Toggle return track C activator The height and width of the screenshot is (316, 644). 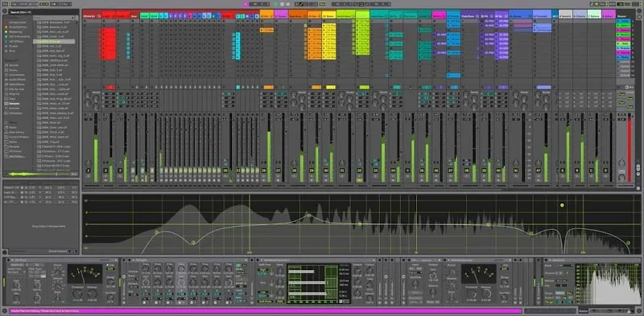pos(591,170)
